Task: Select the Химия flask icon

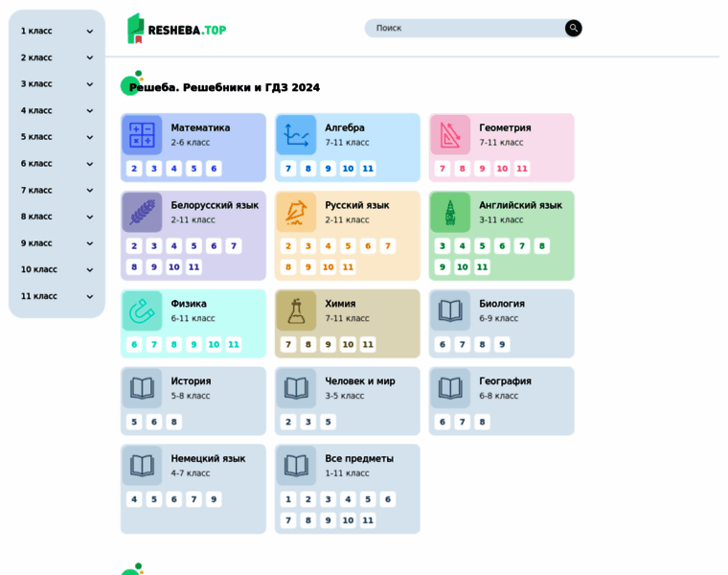Action: pyautogui.click(x=296, y=310)
